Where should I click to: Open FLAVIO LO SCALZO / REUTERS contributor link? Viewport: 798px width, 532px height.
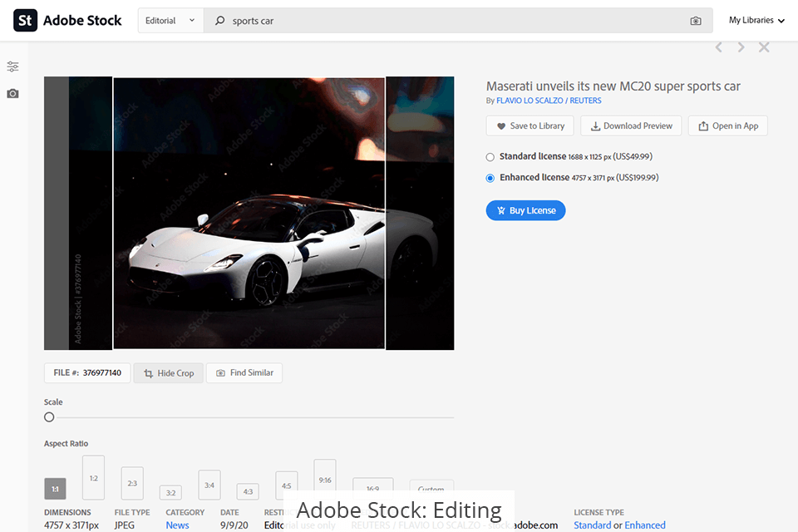click(x=549, y=101)
